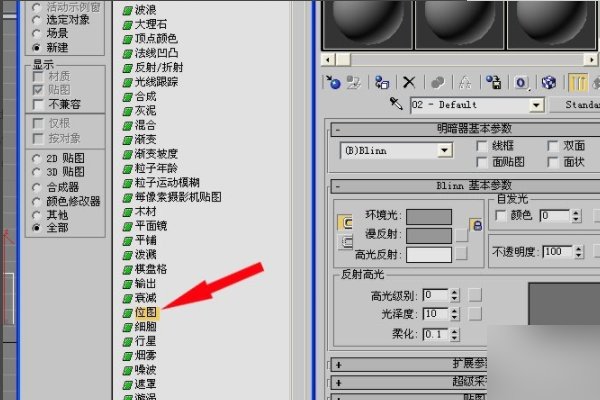Image resolution: width=600 pixels, height=400 pixels.
Task: Click the sample slots scroll-right arrow
Action: (592, 60)
